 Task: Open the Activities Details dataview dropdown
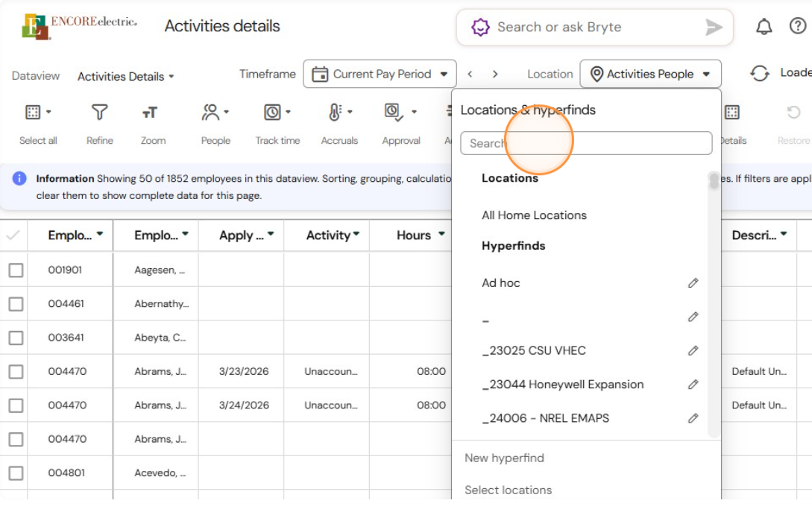126,77
